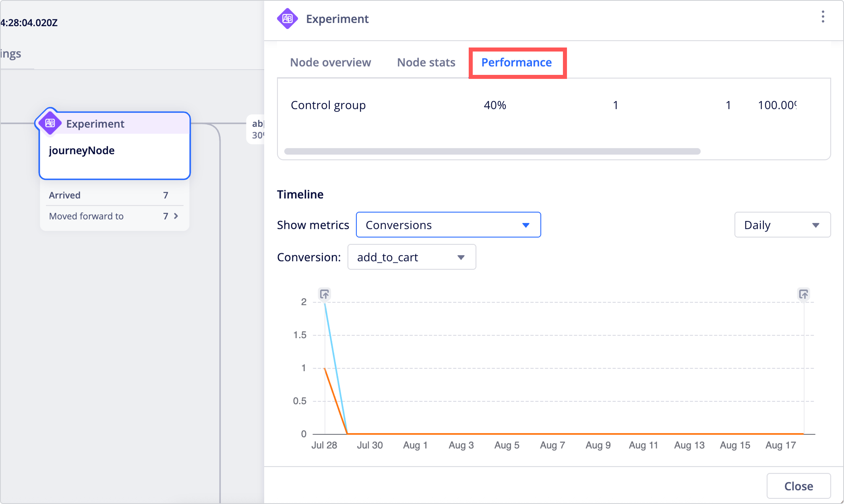Click the Experiment node diamond icon
The image size is (844, 504).
[x=50, y=123]
